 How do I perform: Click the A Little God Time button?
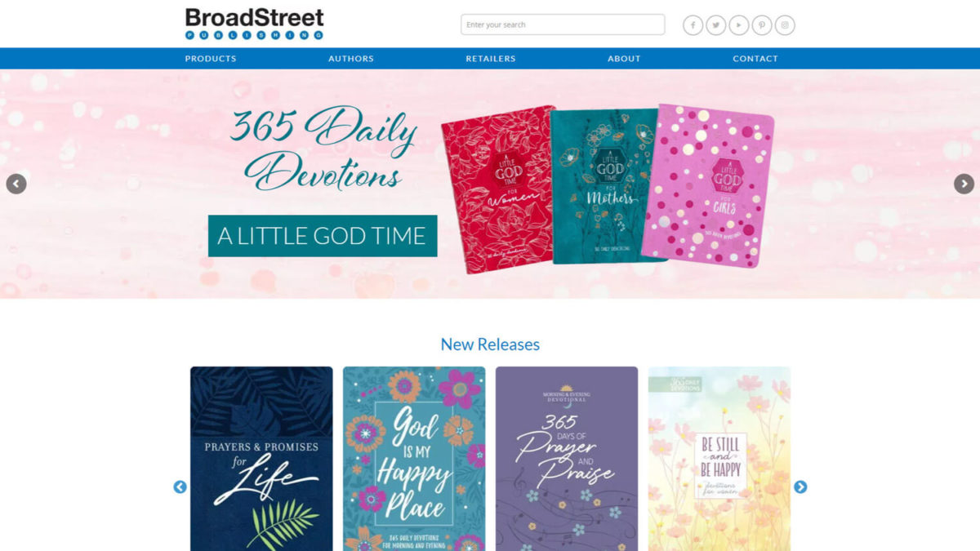pos(323,236)
